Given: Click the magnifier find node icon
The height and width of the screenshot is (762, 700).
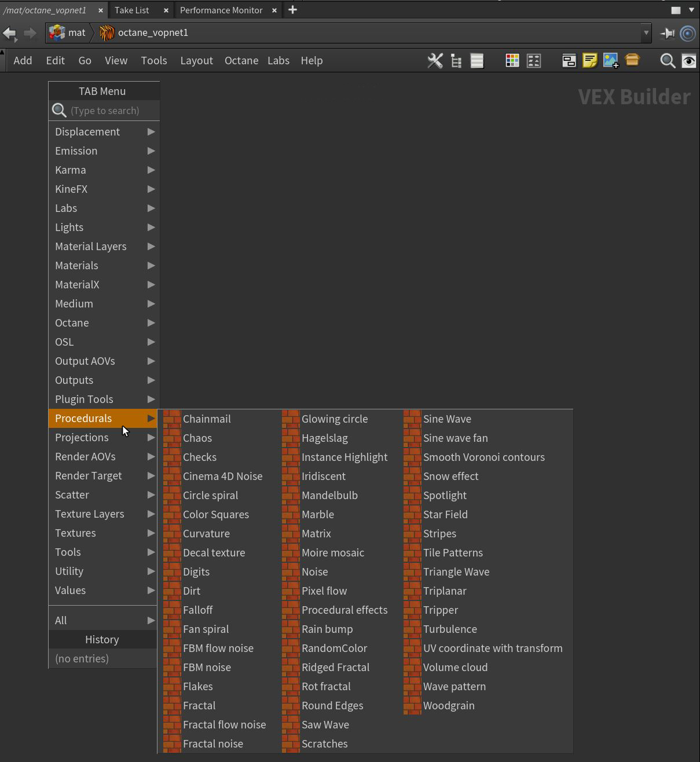Looking at the screenshot, I should [x=668, y=61].
